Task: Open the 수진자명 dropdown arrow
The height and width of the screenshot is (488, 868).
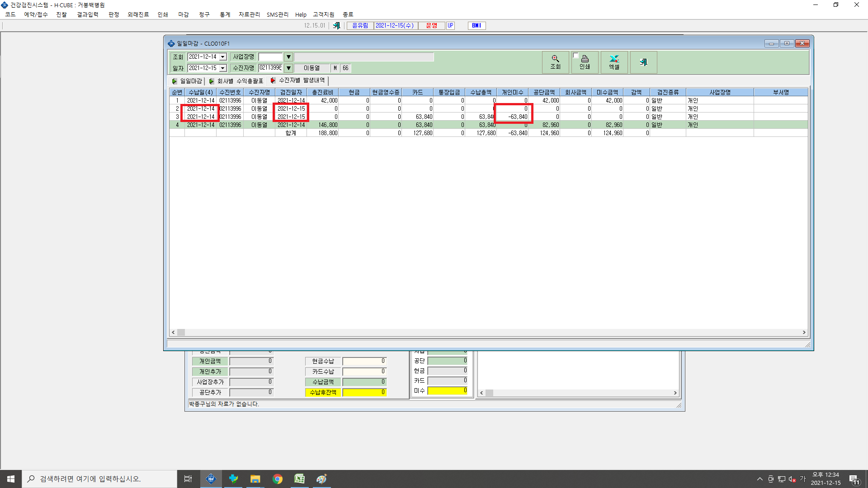Action: pos(288,68)
